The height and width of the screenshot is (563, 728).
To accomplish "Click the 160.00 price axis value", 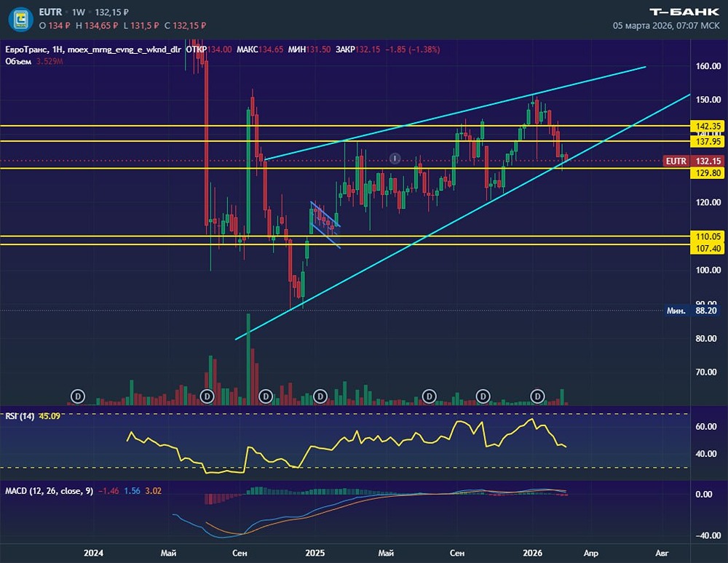I will point(708,66).
